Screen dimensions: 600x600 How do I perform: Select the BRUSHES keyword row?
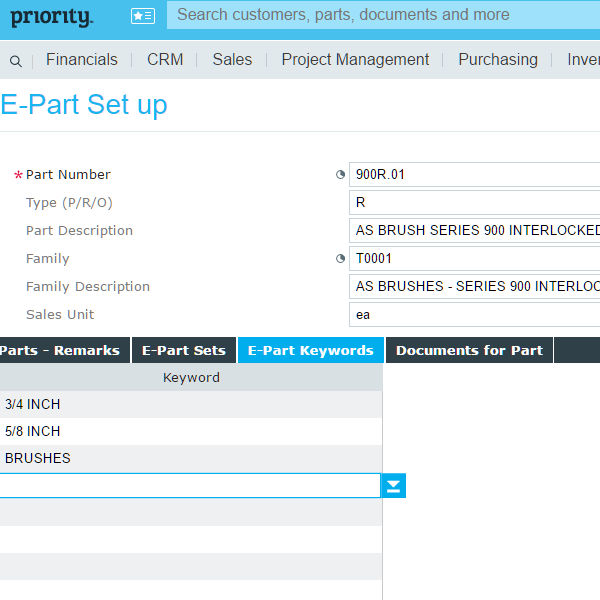pyautogui.click(x=190, y=458)
